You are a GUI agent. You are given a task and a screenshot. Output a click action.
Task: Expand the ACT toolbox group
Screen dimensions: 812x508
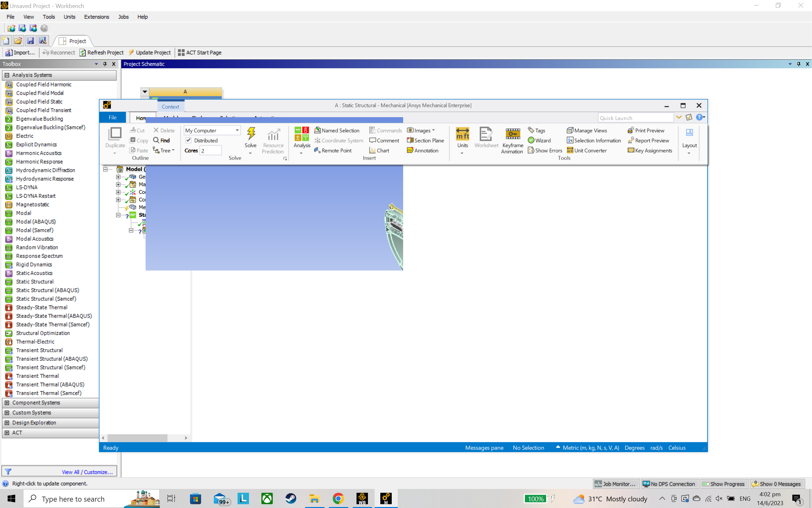[7, 433]
